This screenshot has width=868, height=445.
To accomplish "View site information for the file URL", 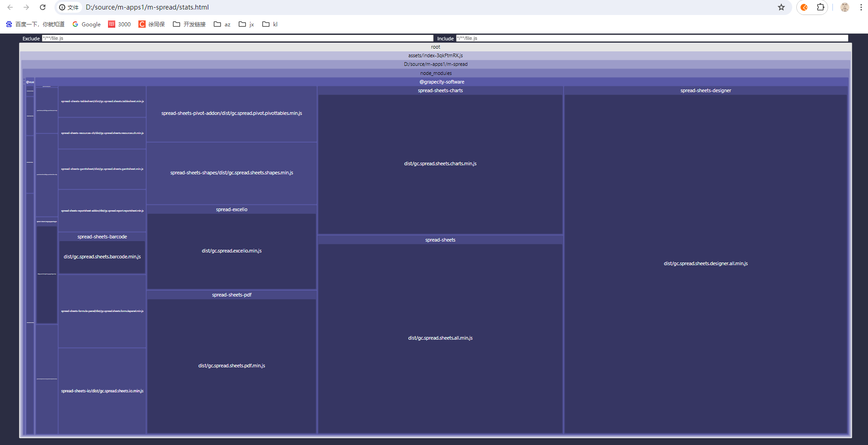I will pyautogui.click(x=69, y=7).
